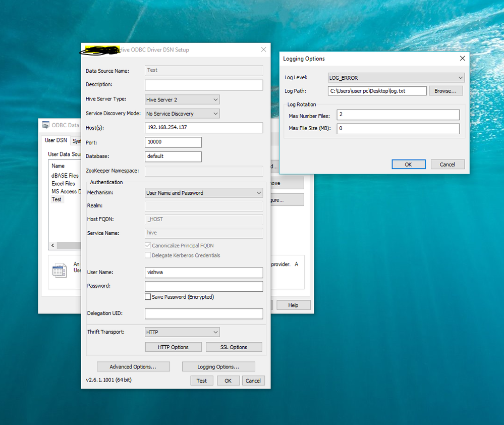Screen dimensions: 504x425
Task: Switch to the User DSN tab
Action: click(x=55, y=140)
